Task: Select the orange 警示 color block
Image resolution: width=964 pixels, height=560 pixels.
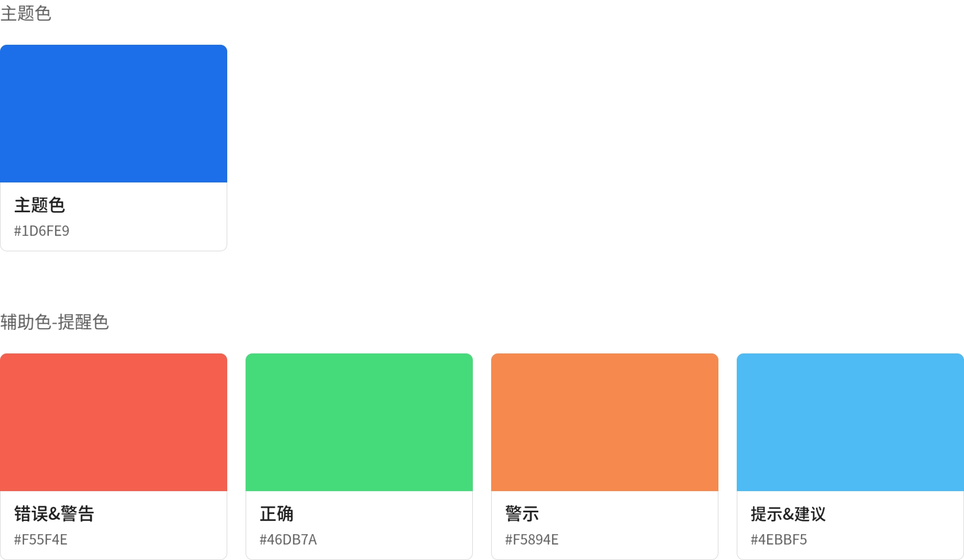Action: coord(605,422)
